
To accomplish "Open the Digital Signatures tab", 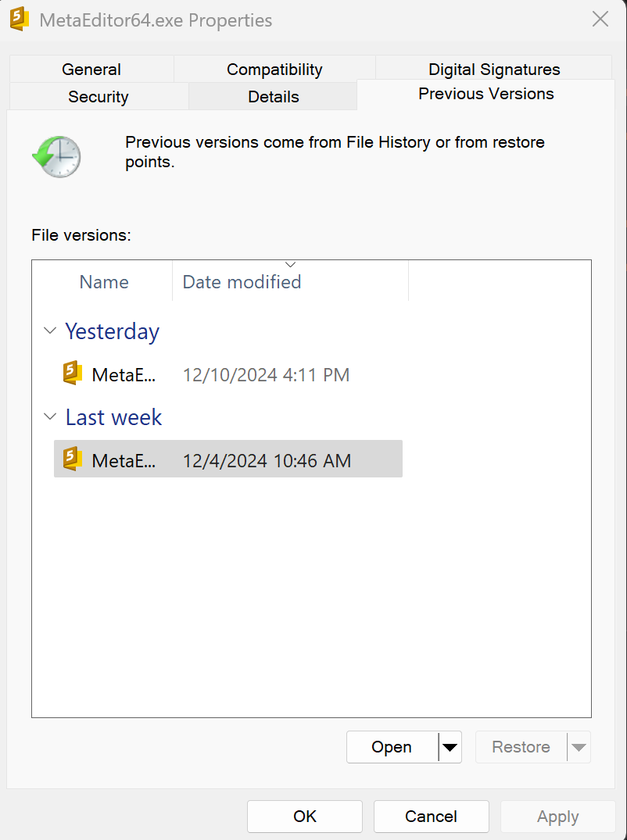I will coord(493,68).
